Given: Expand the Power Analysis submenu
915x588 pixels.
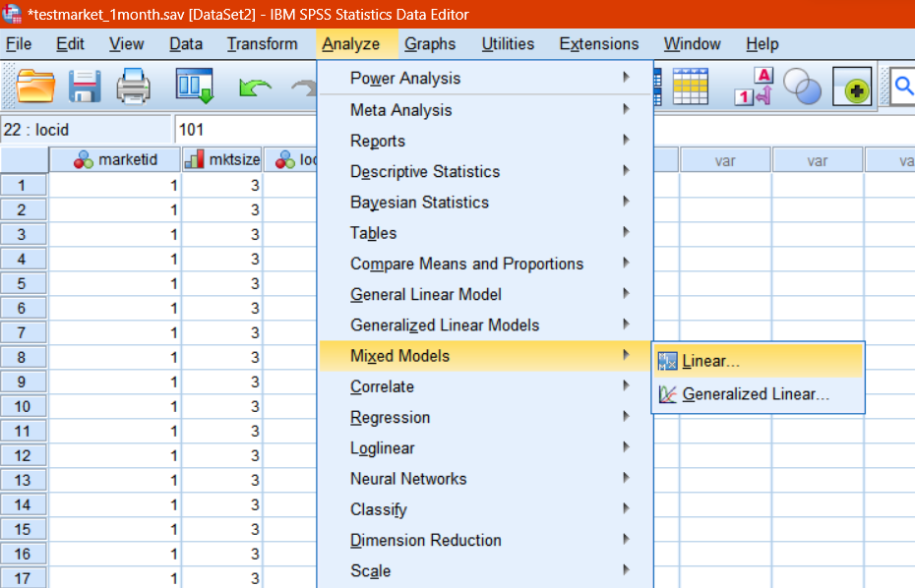Looking at the screenshot, I should (x=485, y=78).
